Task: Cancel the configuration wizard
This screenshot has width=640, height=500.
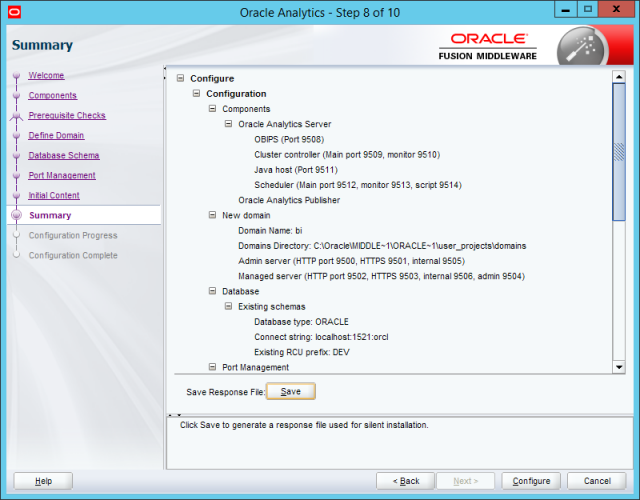Action: coord(597,481)
